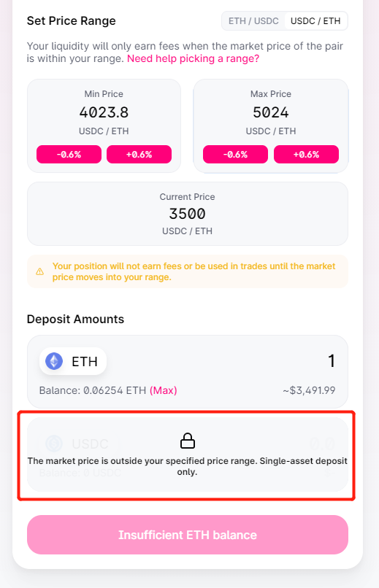Increase Min Price by 0.6%
This screenshot has height=588, width=379.
coord(139,154)
